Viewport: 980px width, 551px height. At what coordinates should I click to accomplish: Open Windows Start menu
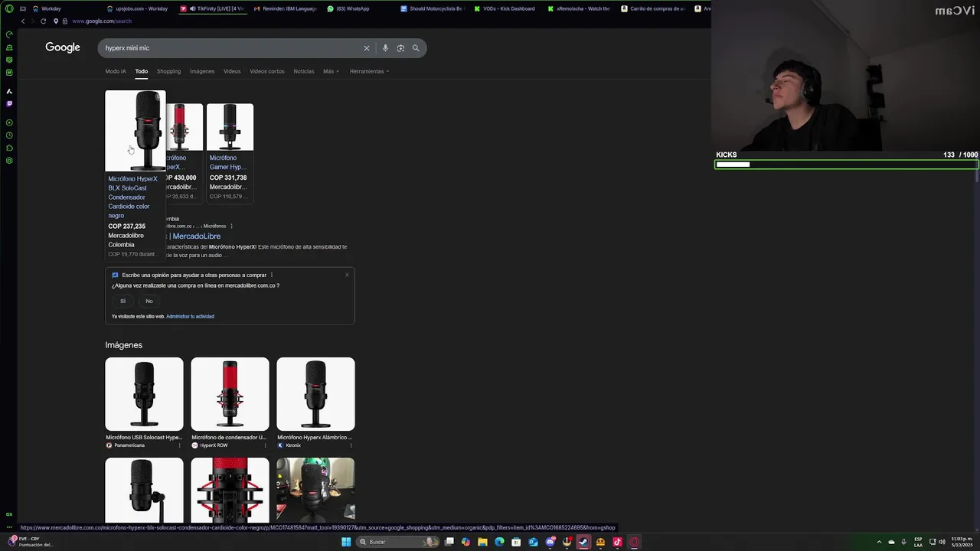coord(346,542)
